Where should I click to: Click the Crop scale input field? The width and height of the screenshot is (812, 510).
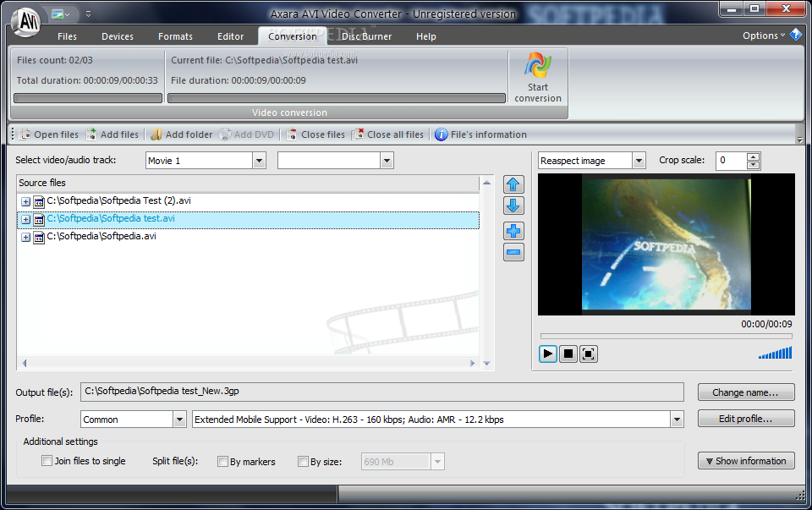click(731, 161)
